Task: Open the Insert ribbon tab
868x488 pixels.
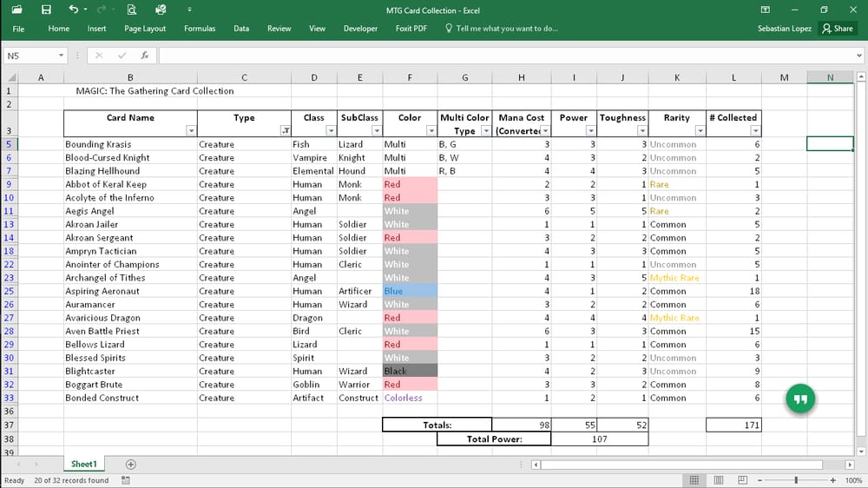Action: coord(96,29)
